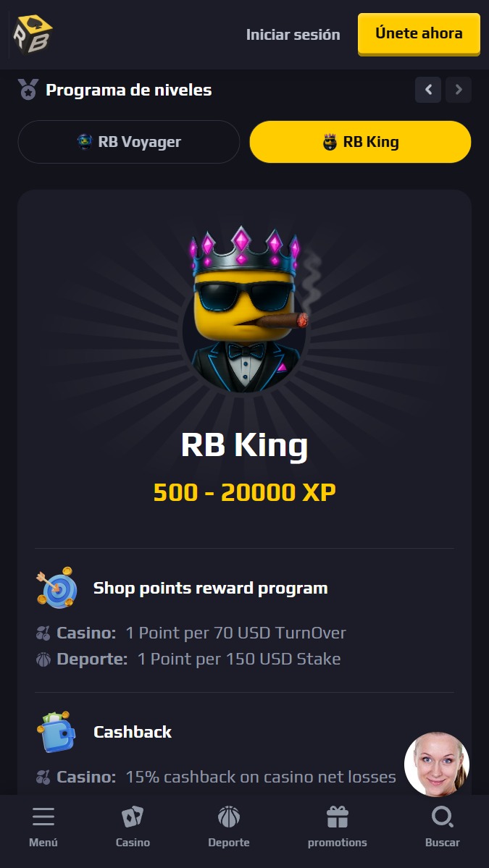The height and width of the screenshot is (868, 489).
Task: Click the Únete ahora button
Action: pyautogui.click(x=419, y=34)
